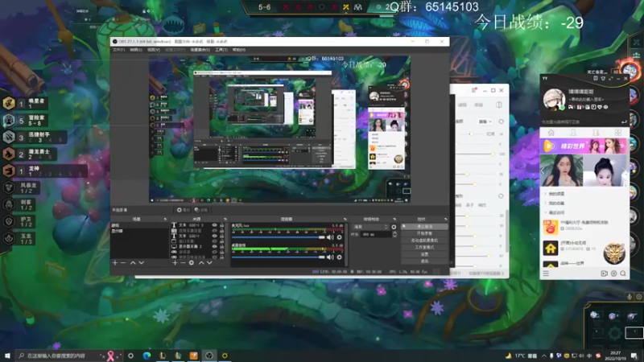Screen dimensions: 644x362
Task: Open OBS 帮助(H) menu
Action: tap(239, 50)
